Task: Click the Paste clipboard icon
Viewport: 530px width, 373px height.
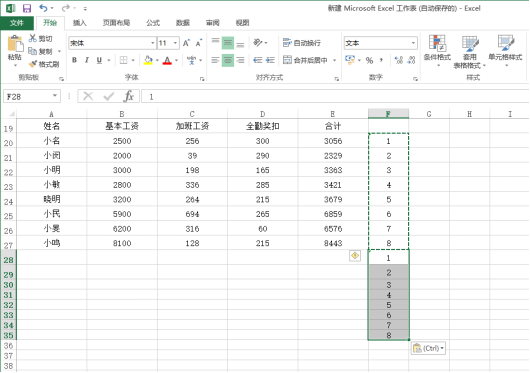Action: 15,44
